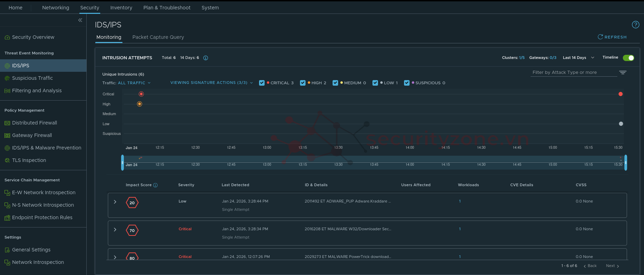Screen dimensions: 644x275
Task: Click the Security Overview sidebar icon
Action: click(7, 37)
